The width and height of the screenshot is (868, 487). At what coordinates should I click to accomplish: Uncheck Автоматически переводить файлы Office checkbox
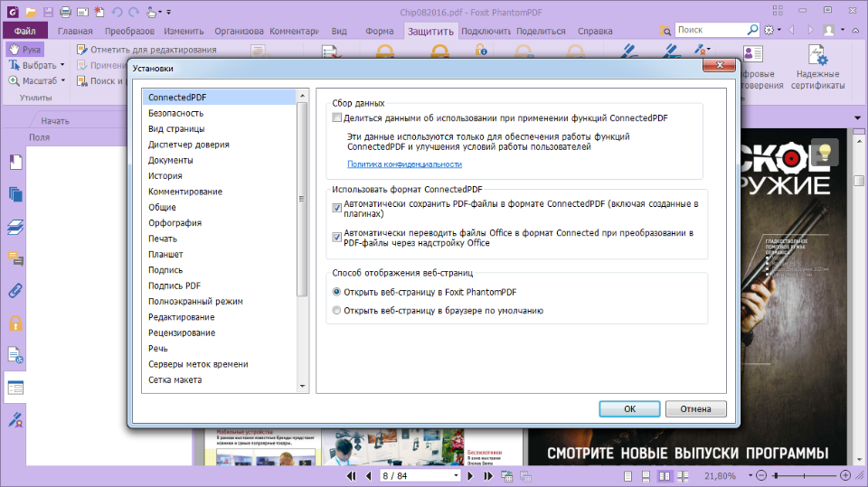coord(336,237)
